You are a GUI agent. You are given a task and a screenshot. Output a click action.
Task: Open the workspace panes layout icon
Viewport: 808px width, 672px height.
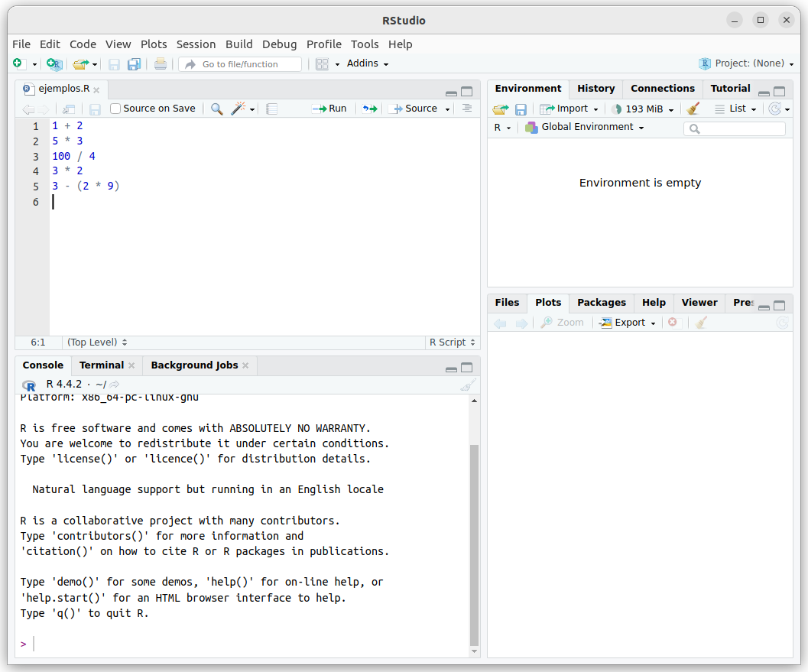322,64
